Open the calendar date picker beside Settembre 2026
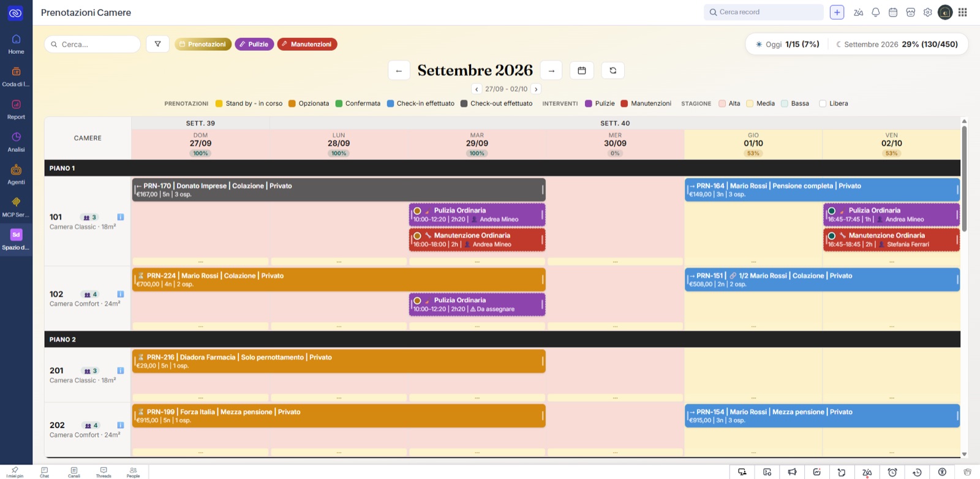The height and width of the screenshot is (479, 980). click(x=582, y=70)
